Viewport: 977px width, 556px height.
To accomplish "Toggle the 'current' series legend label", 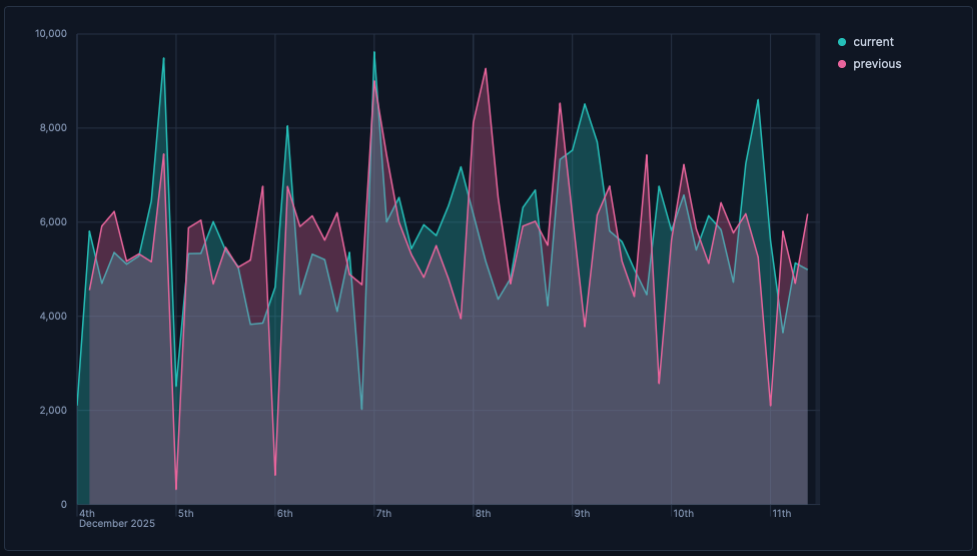I will 873,42.
